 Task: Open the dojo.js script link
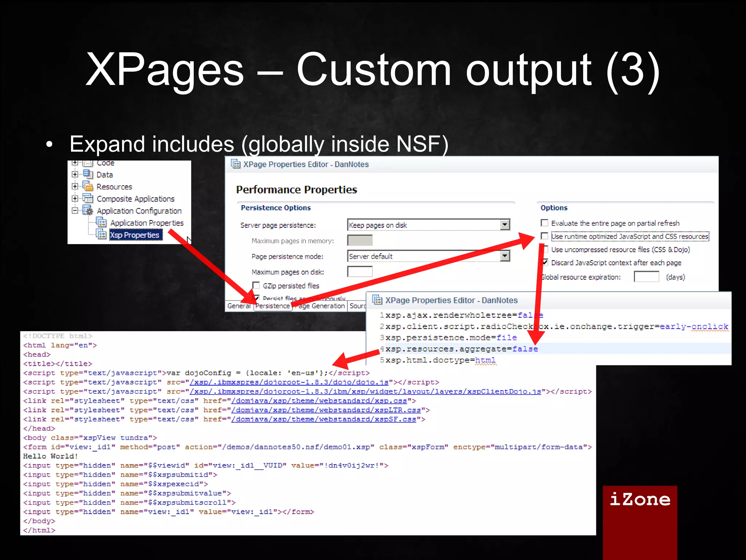pos(289,382)
